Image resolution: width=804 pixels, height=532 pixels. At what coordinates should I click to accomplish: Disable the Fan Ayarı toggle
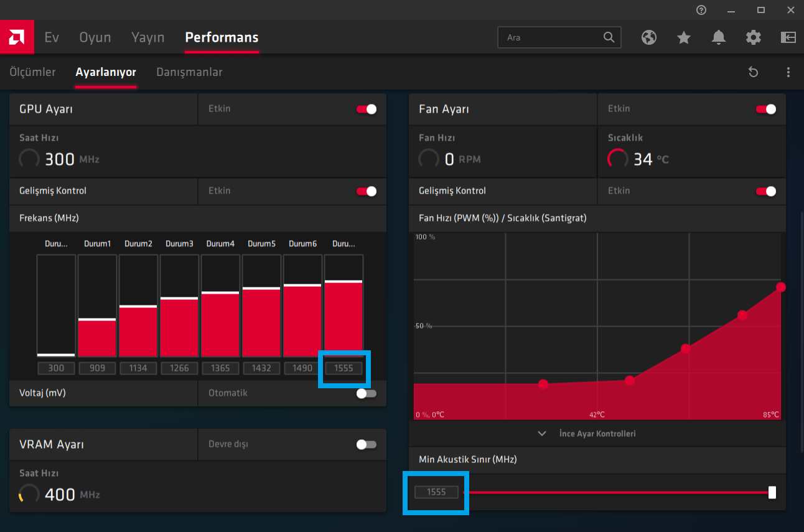[766, 109]
